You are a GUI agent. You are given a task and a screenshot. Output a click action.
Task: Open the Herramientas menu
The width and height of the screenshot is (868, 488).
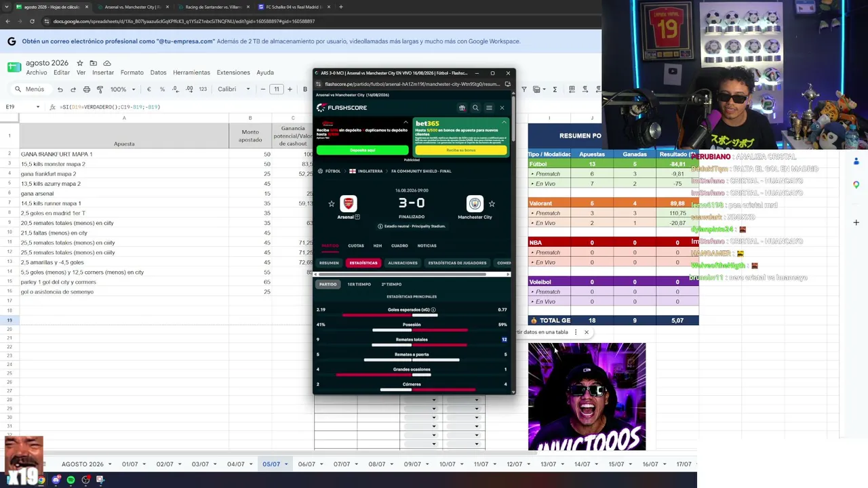coord(191,73)
